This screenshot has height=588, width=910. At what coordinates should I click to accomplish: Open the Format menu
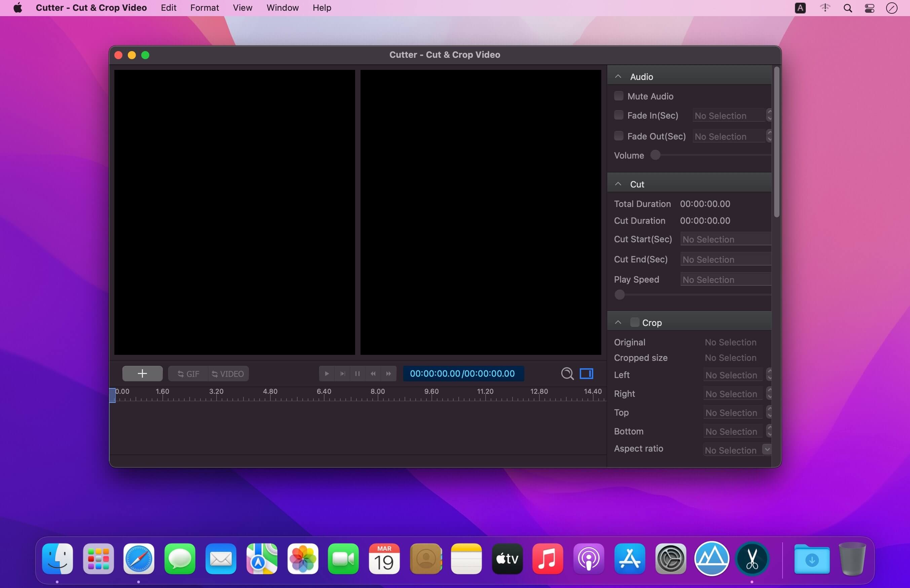point(204,8)
